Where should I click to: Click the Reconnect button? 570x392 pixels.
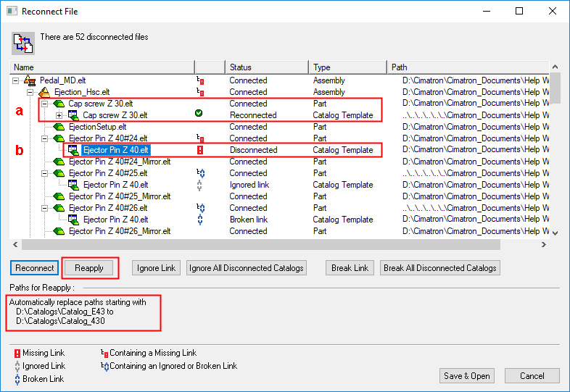[x=34, y=268]
